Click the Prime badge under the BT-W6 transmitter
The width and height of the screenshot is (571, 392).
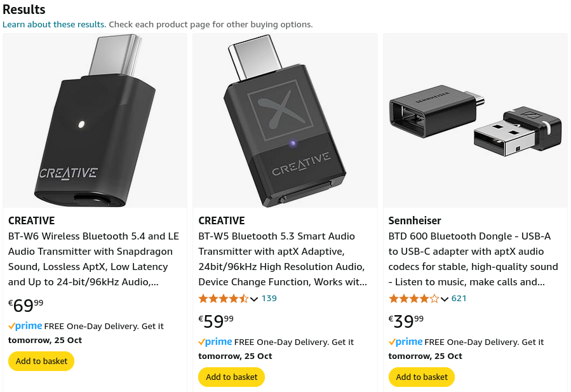[x=25, y=325]
